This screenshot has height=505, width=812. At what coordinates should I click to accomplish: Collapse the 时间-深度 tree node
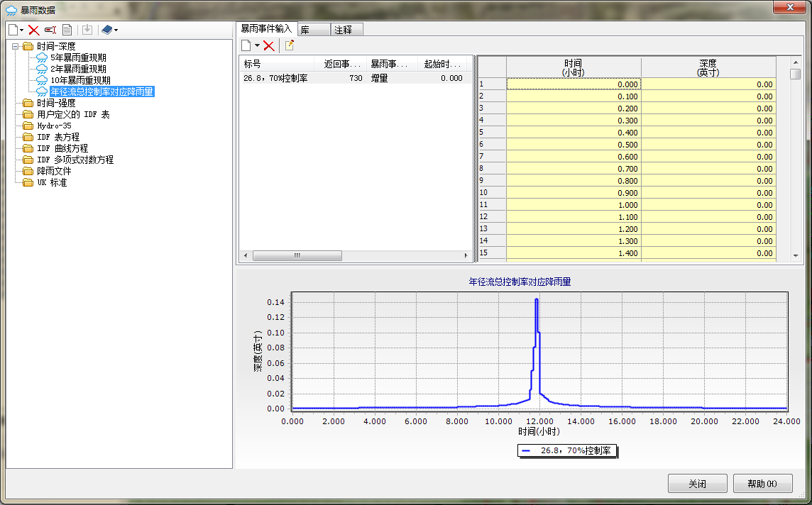15,47
